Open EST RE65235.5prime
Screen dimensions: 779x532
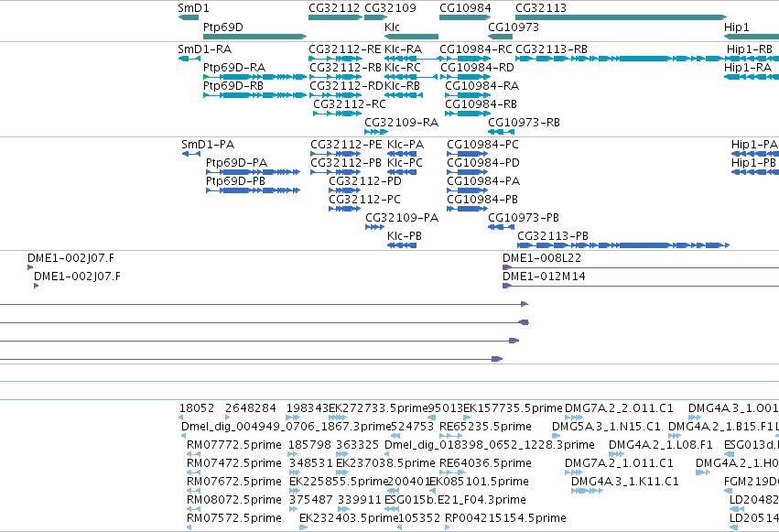point(485,427)
